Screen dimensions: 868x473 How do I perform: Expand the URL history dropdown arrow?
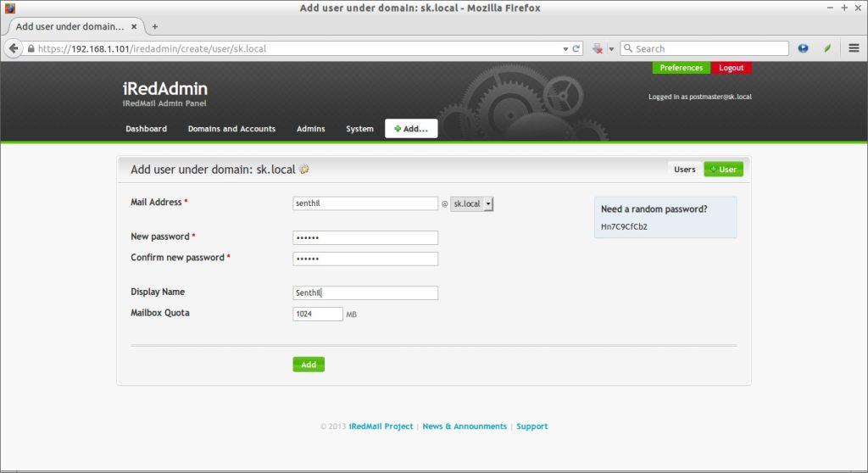point(566,49)
